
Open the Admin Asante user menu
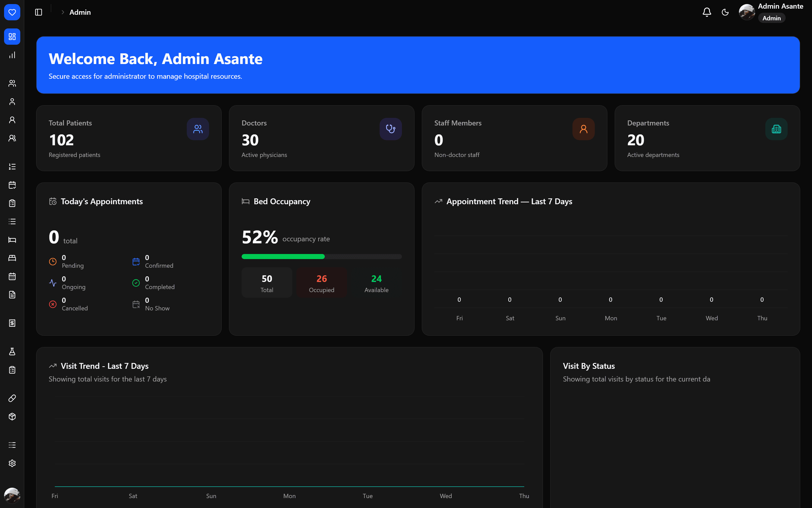point(771,12)
